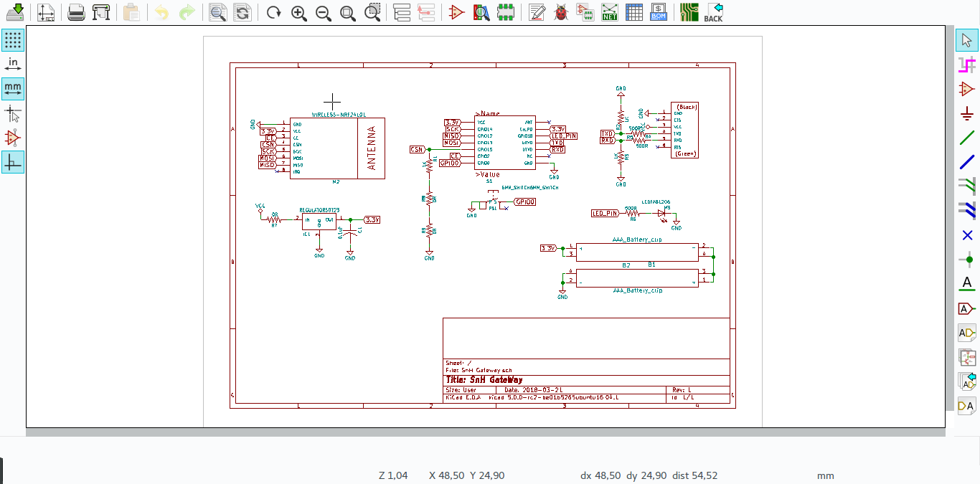This screenshot has width=980, height=484.
Task: Toggle grid visibility in left toolbar
Action: pyautogui.click(x=12, y=40)
